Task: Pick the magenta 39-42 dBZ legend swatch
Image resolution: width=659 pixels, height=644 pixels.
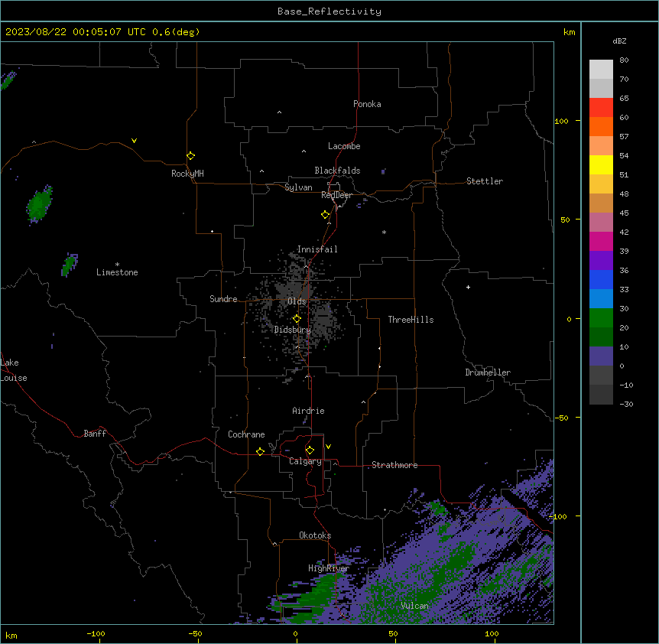Action: click(x=601, y=241)
